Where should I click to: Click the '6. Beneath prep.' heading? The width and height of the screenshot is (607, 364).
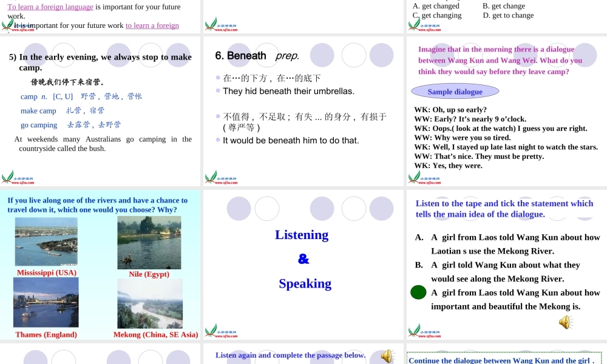[257, 56]
